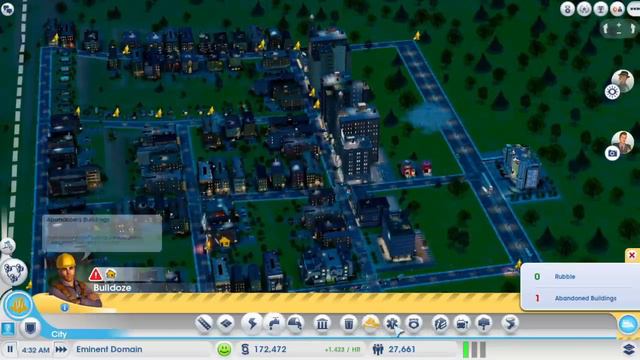Click the camera snapshot badge
Screen dimensions: 640x360
(x=612, y=153)
